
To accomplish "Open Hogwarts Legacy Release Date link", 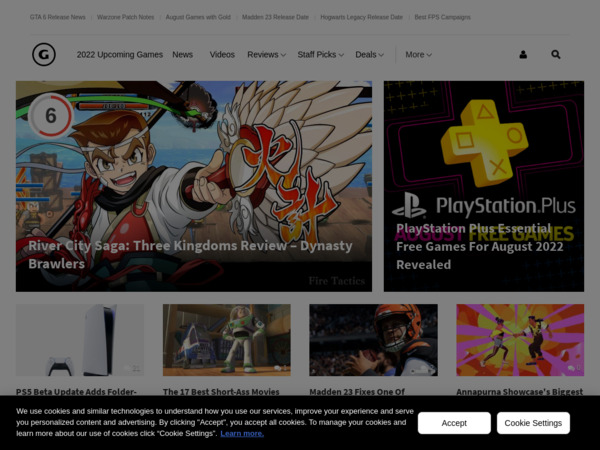I will tap(362, 17).
